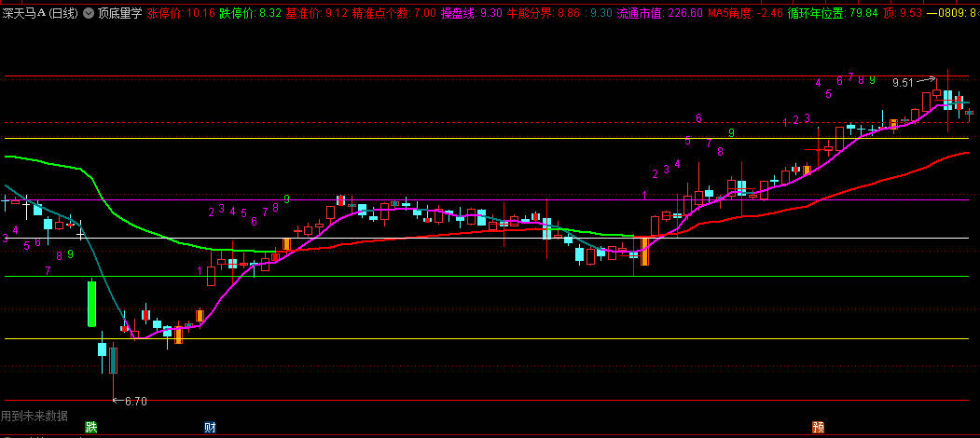Viewport: 980px width, 438px height.
Task: Click the stock name 深天马A (日线)
Action: 40,12
